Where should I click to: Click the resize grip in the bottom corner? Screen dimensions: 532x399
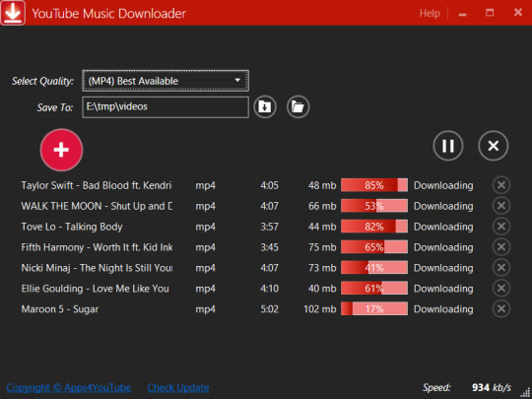click(x=525, y=393)
